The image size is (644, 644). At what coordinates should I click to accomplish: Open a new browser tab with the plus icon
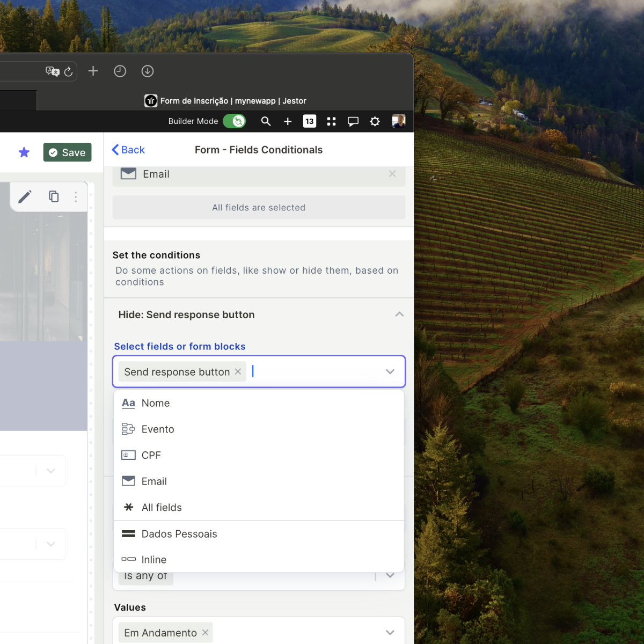pos(93,71)
